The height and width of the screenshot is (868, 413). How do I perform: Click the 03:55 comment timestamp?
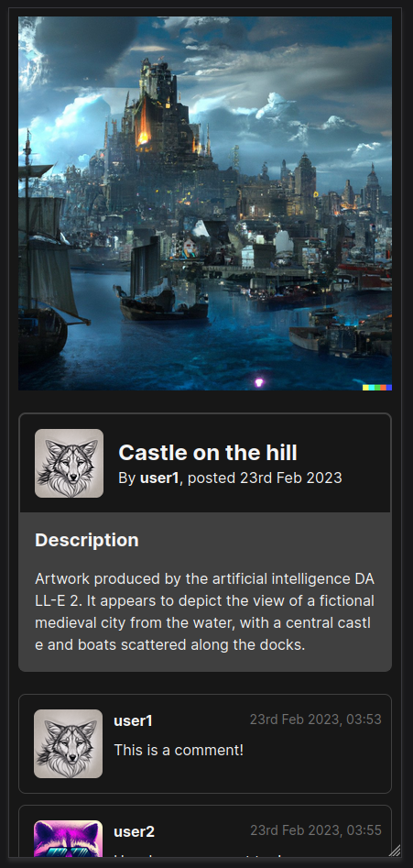click(316, 830)
